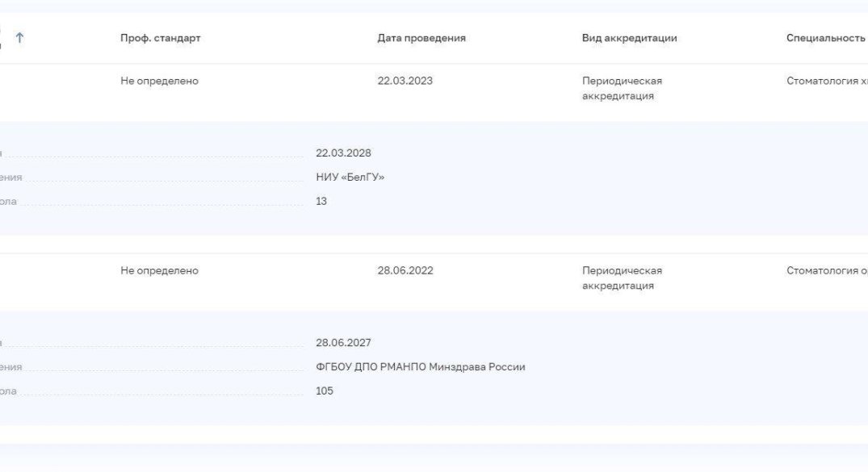Image resolution: width=868 pixels, height=472 pixels.
Task: Select protocol number 13
Action: tap(321, 202)
